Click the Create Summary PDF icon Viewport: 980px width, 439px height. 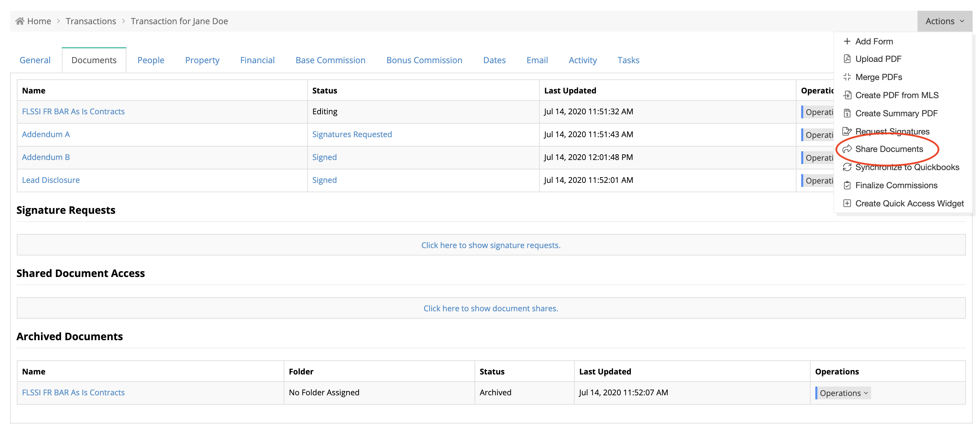coord(847,113)
